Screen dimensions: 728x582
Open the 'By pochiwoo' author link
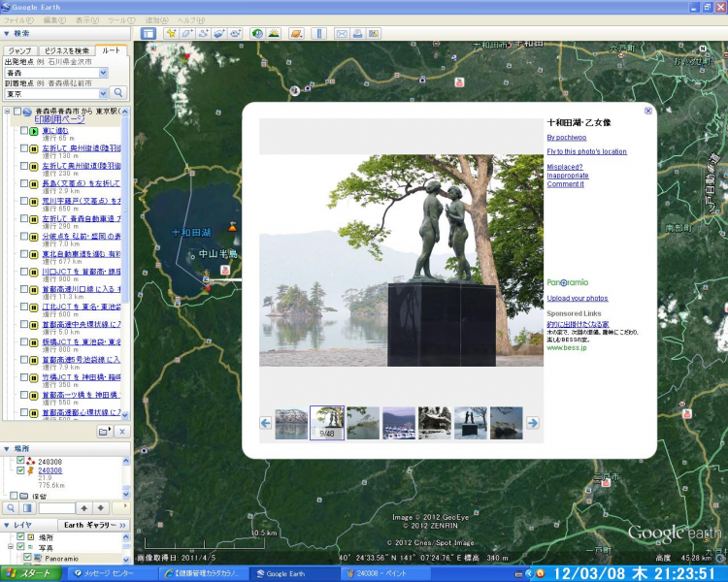click(567, 138)
